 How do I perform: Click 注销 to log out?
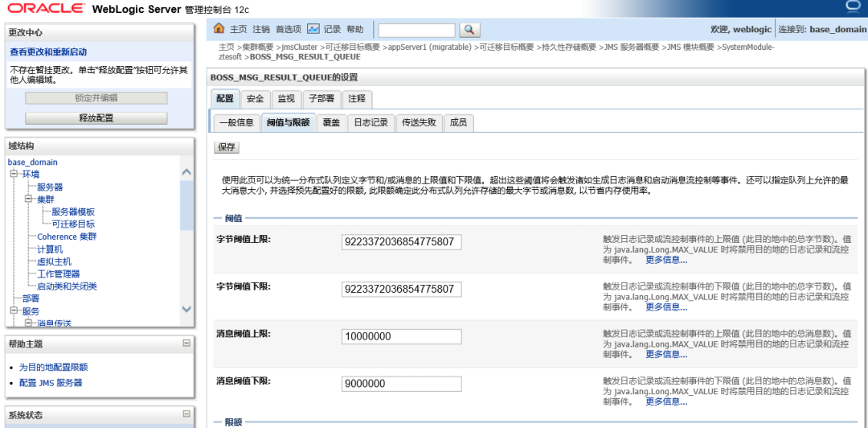tap(261, 30)
